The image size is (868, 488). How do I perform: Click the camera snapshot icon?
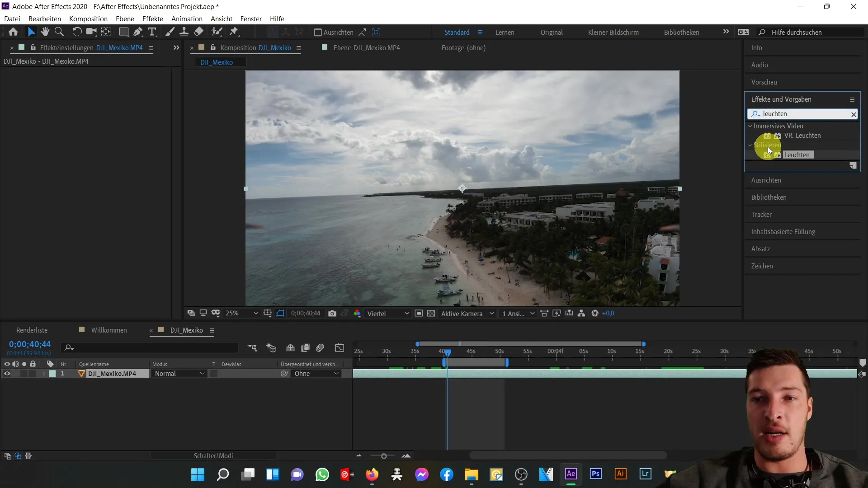[x=331, y=314]
